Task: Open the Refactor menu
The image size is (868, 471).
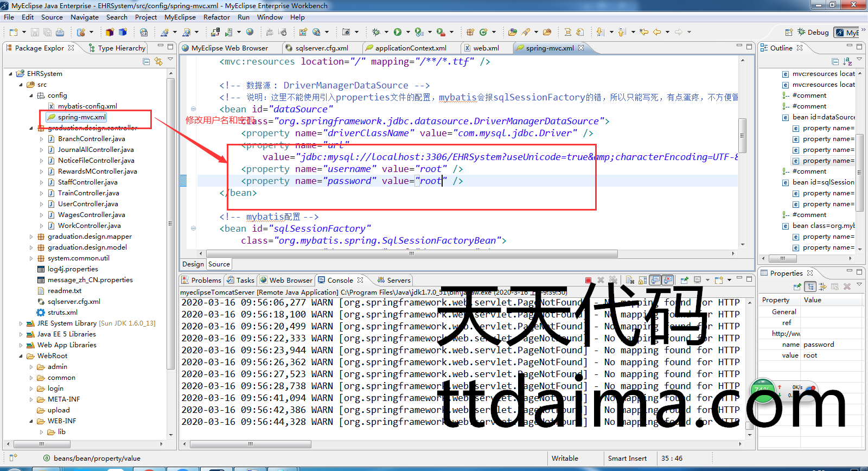Action: coord(216,17)
